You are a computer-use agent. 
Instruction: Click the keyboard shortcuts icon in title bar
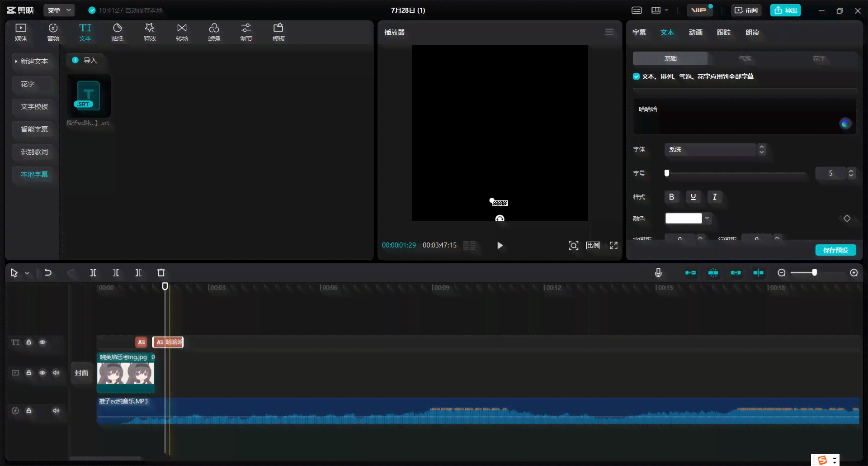(x=637, y=10)
